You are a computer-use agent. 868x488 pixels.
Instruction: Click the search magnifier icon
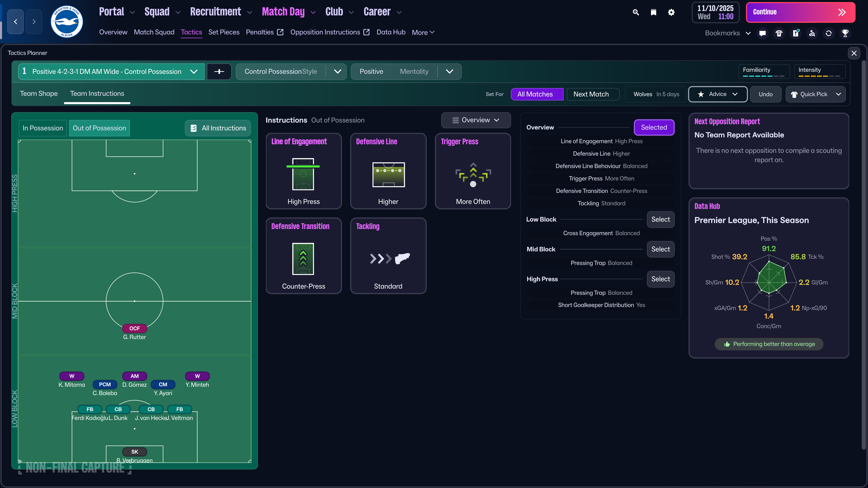tap(635, 12)
